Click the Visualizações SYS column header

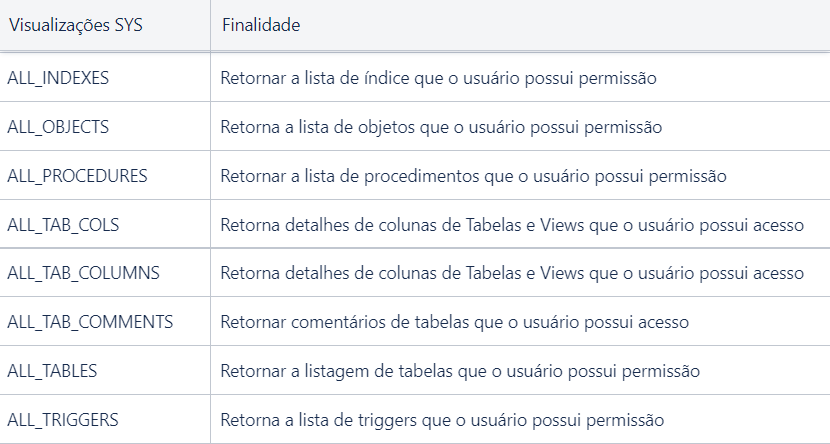click(x=105, y=25)
